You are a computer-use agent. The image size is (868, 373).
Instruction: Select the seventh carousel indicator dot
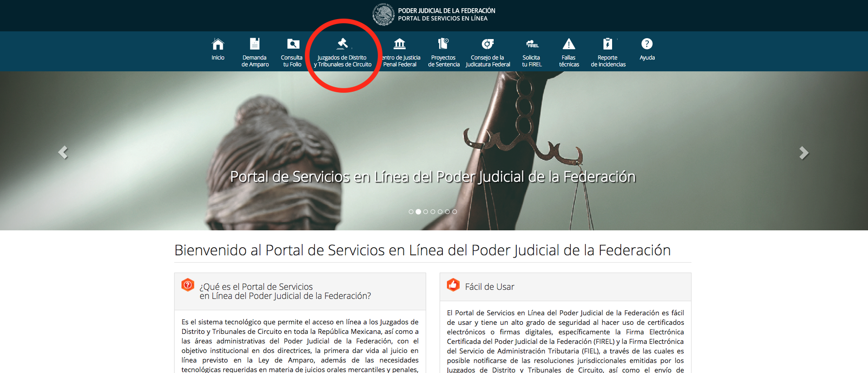point(455,212)
